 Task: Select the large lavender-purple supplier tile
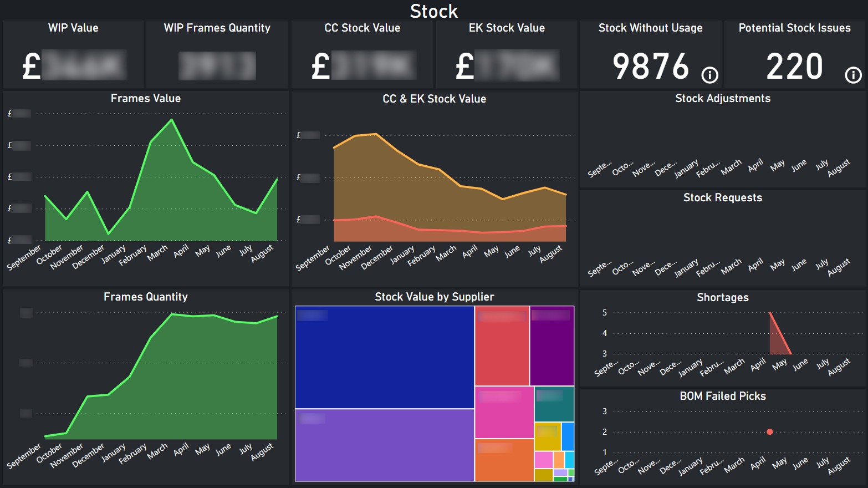[x=385, y=445]
